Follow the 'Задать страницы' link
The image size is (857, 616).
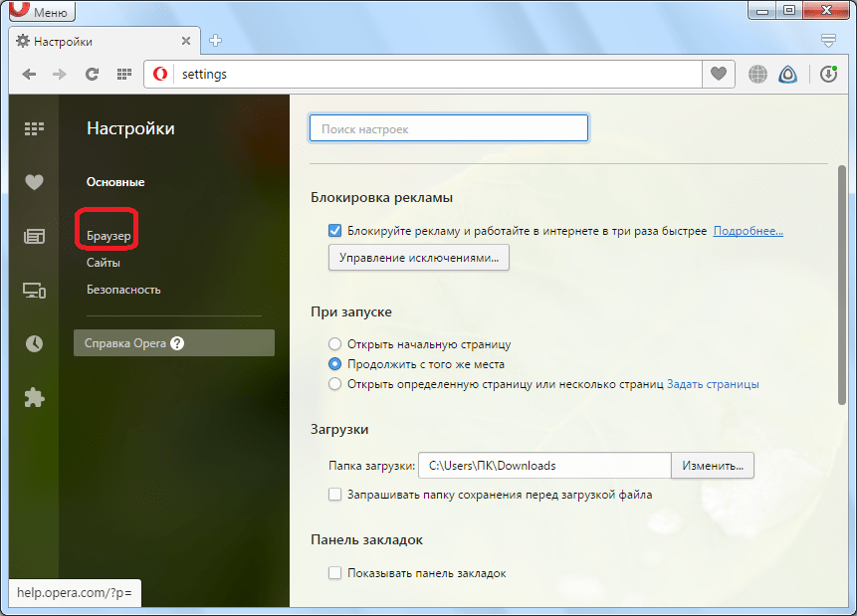coord(713,384)
